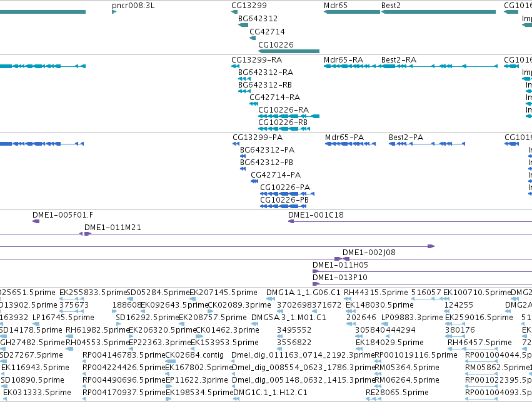Click EST EK153953.5prime label
Viewport: 532px width, 402px height.
pos(224,343)
